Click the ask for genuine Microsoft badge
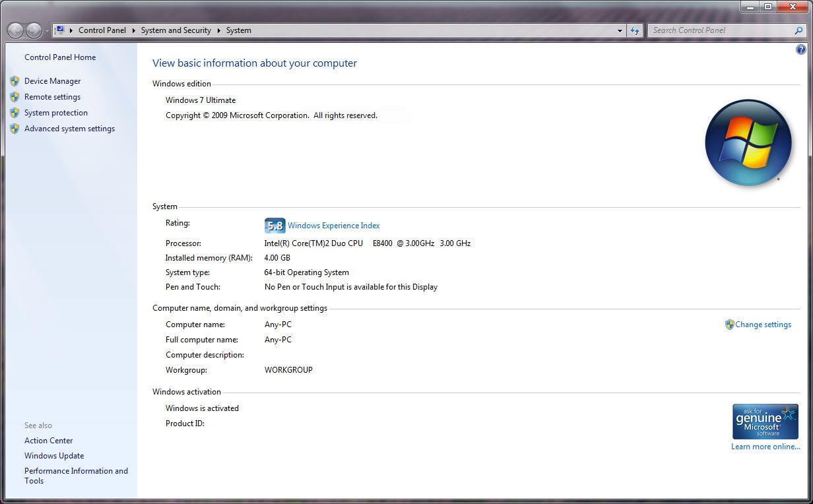 pyautogui.click(x=765, y=422)
